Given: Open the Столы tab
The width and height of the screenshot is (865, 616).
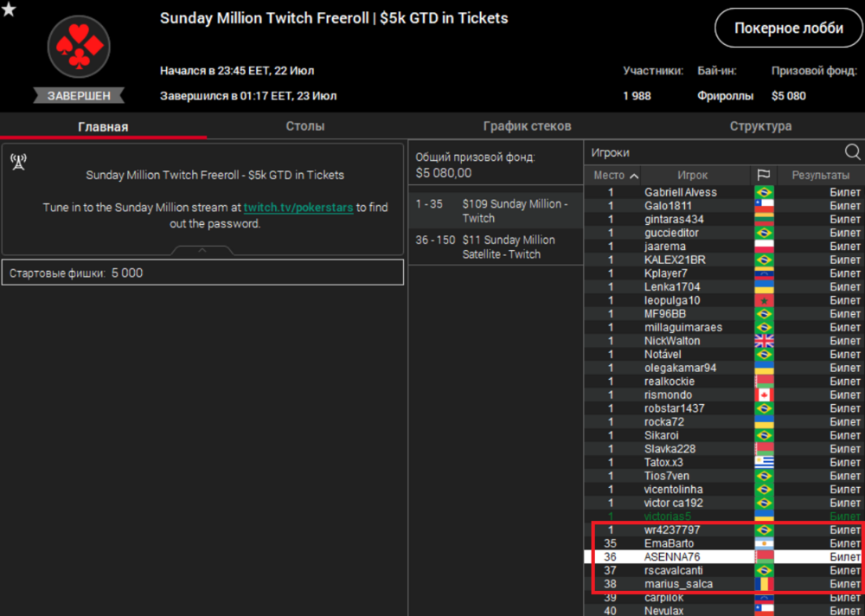Looking at the screenshot, I should coord(305,126).
